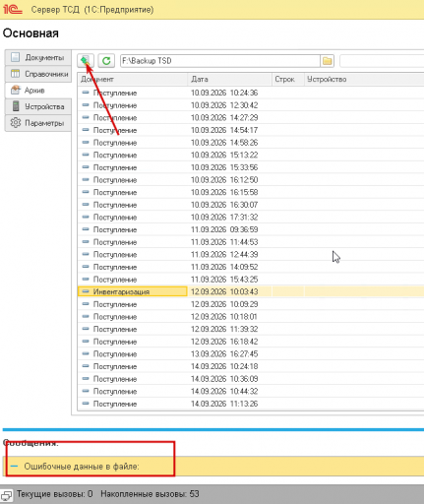
Task: Go to the Параметры tab
Action: 38,123
